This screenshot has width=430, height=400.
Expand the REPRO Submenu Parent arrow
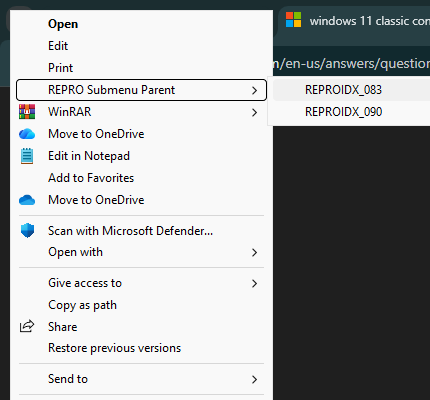point(254,90)
